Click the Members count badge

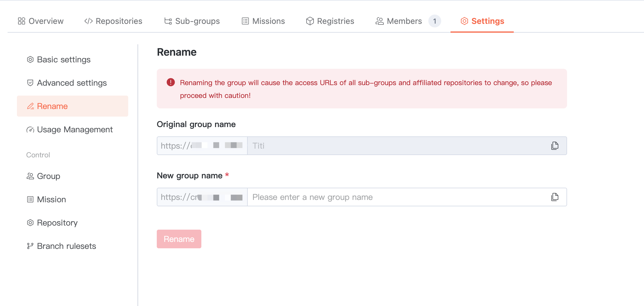click(x=434, y=21)
